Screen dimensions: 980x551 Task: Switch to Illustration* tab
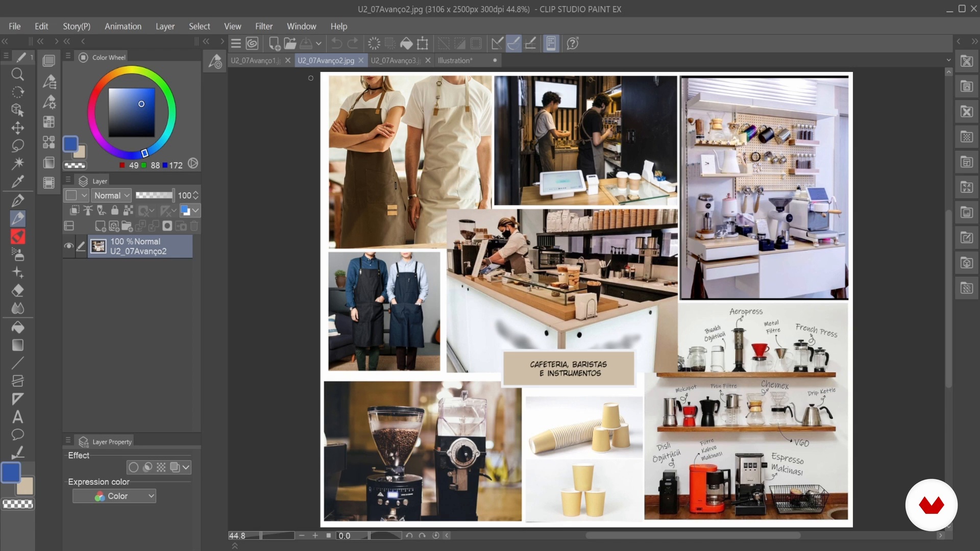click(455, 60)
